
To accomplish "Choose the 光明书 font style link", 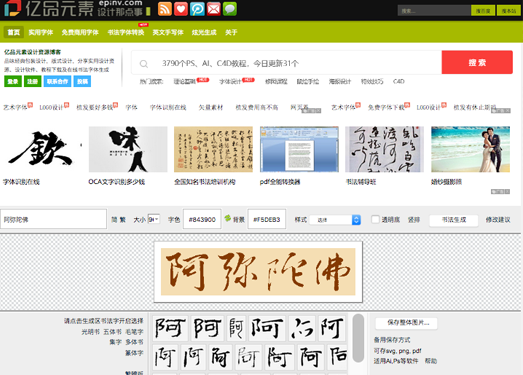I will tap(90, 332).
